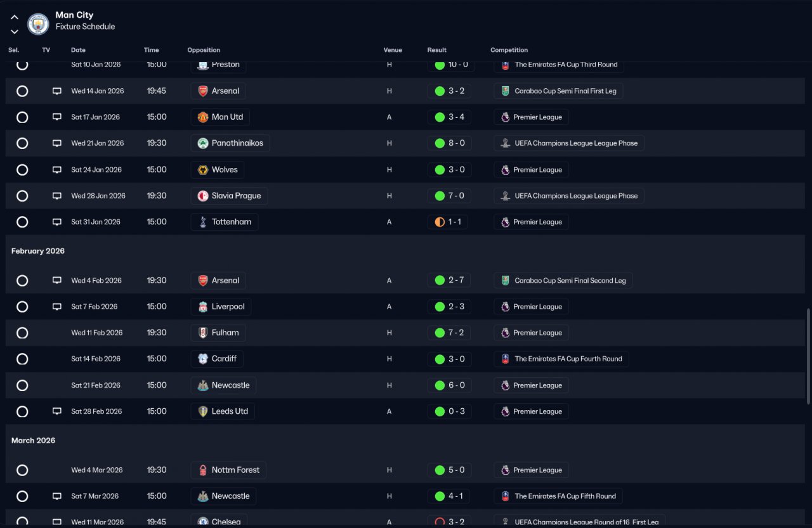Image resolution: width=812 pixels, height=528 pixels.
Task: Click the Cardiff club crest icon
Action: 203,359
